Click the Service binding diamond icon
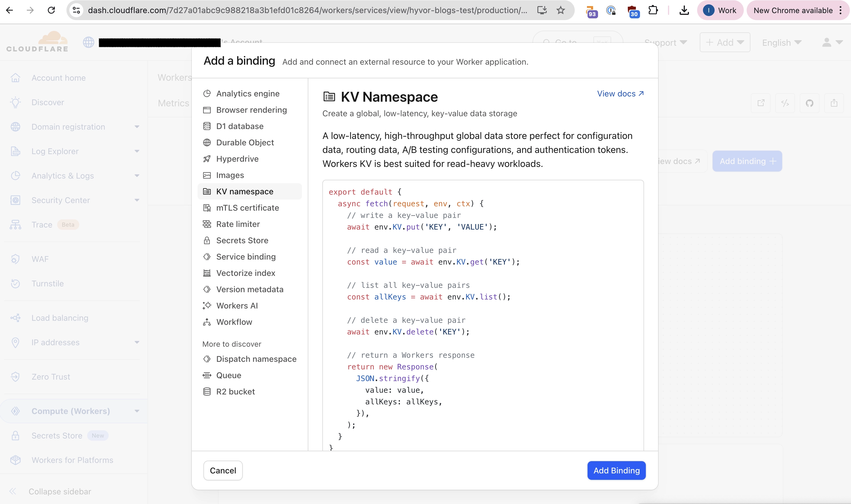851x504 pixels. pos(207,257)
